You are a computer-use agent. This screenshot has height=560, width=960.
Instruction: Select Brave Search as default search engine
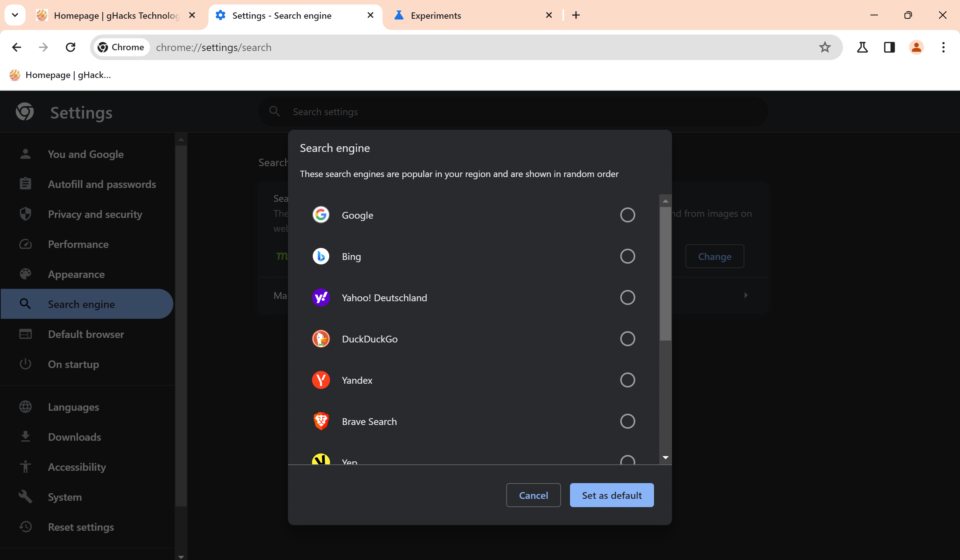pos(627,421)
